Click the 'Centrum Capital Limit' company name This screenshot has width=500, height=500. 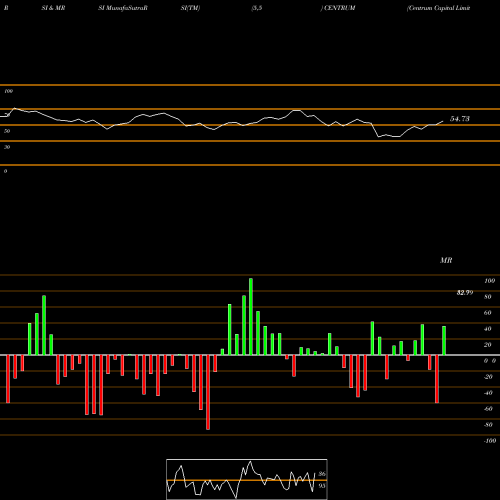439,8
